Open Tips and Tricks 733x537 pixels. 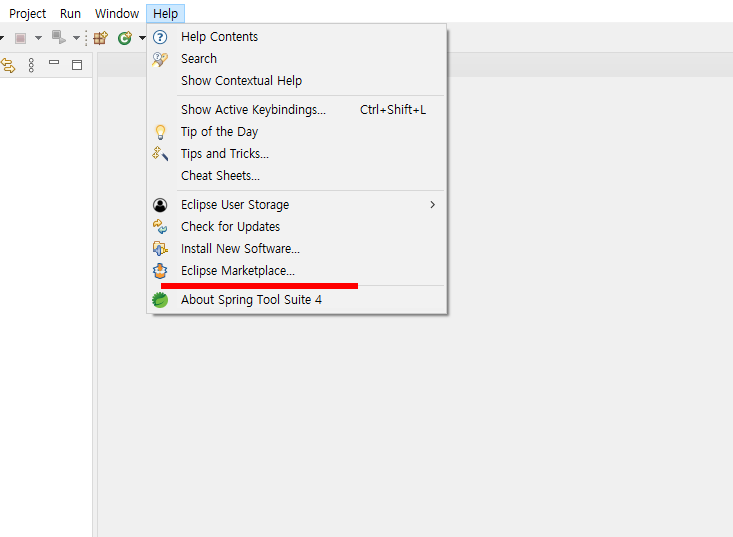click(x=296, y=153)
